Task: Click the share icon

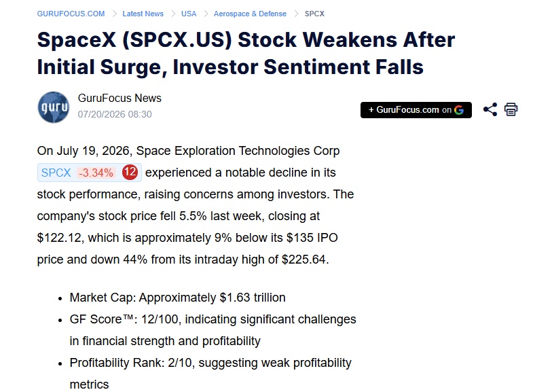Action: pyautogui.click(x=490, y=109)
